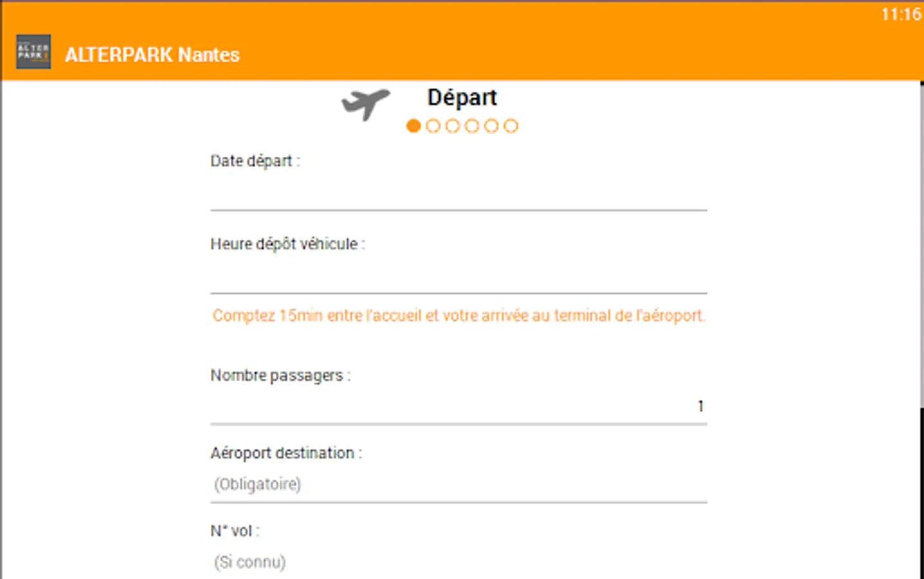
Task: Click the Aéroport destination label
Action: point(286,453)
